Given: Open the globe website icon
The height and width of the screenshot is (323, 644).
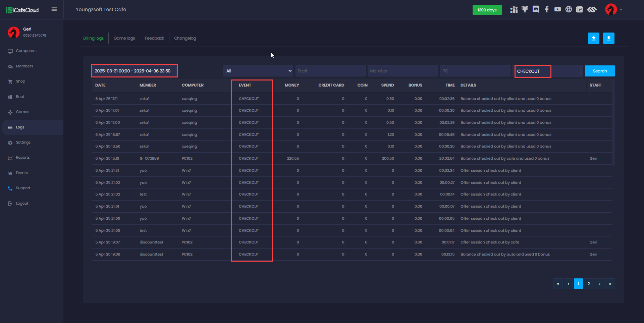Looking at the screenshot, I should tap(569, 9).
